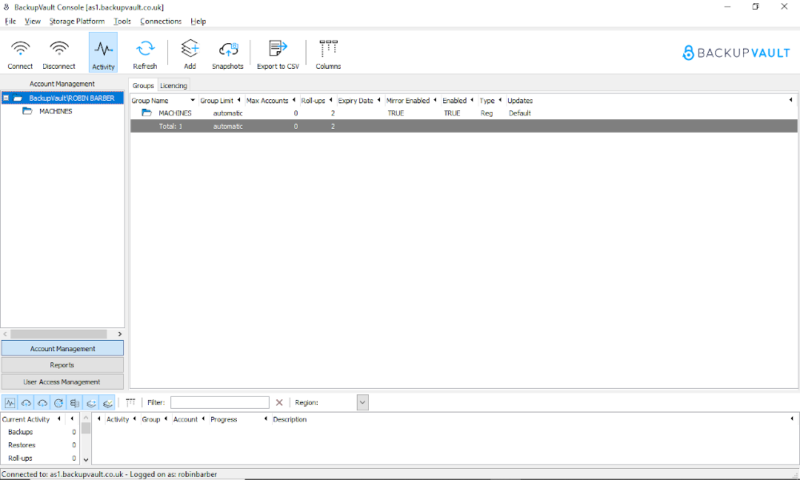800x480 pixels.
Task: Switch to the Licencing tab
Action: (x=174, y=86)
